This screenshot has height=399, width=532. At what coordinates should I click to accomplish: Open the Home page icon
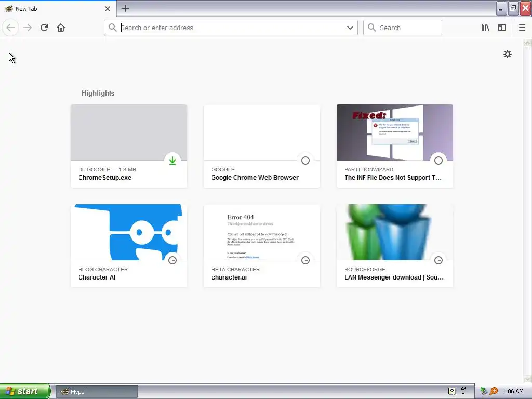pos(61,28)
